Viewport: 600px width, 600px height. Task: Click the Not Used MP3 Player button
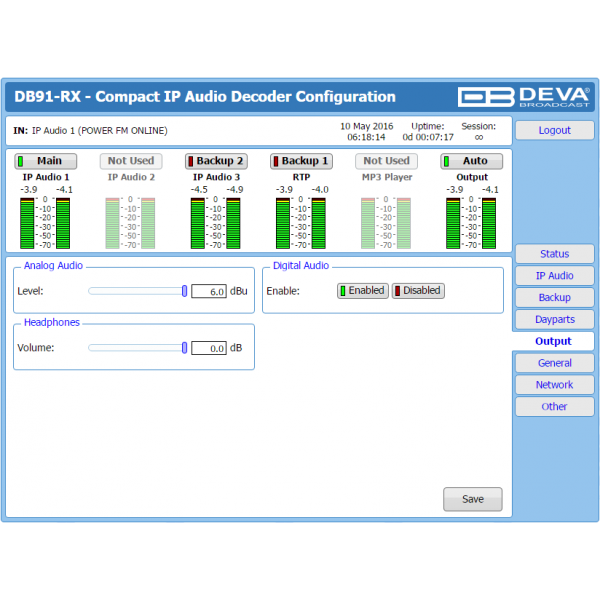(x=386, y=161)
